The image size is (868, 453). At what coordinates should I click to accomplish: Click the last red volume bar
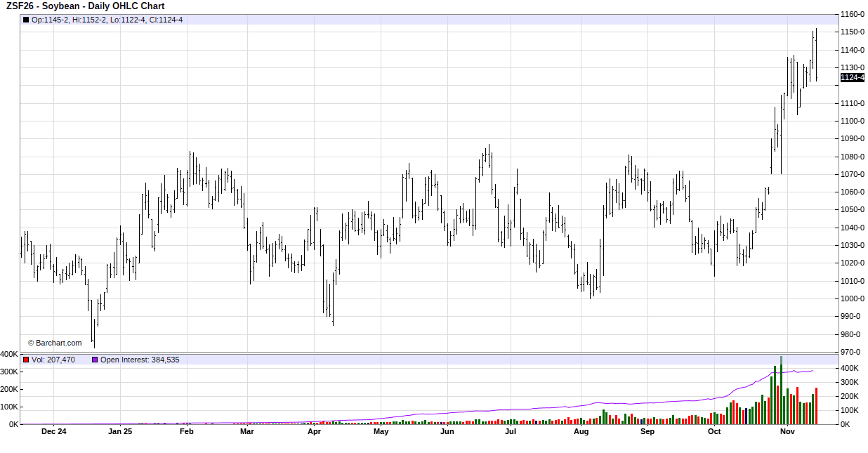(x=816, y=406)
